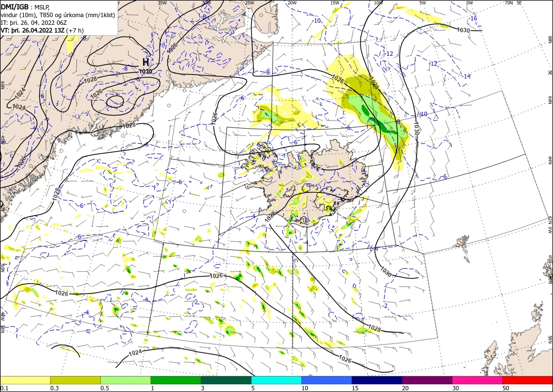Click the "0.3" legend value
553x392 pixels.
click(54, 388)
